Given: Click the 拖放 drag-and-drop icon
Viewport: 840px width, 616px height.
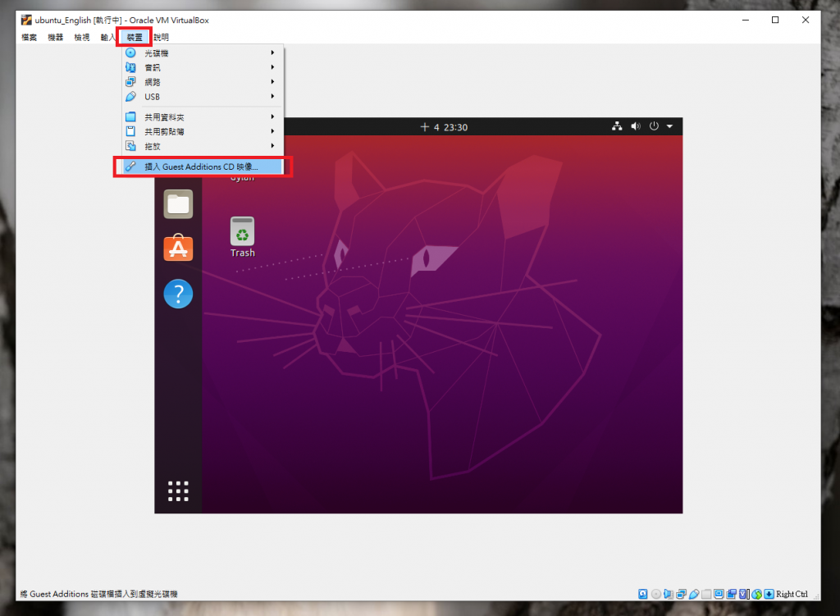Looking at the screenshot, I should [x=130, y=146].
